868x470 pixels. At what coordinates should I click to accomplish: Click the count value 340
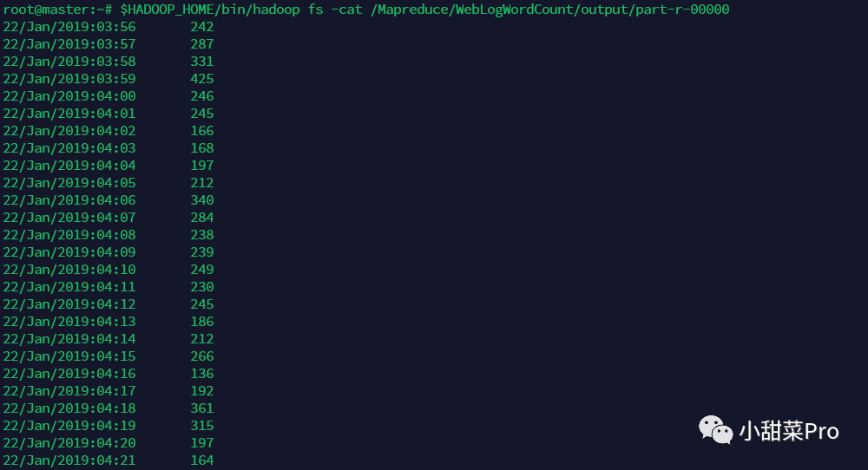tap(202, 200)
